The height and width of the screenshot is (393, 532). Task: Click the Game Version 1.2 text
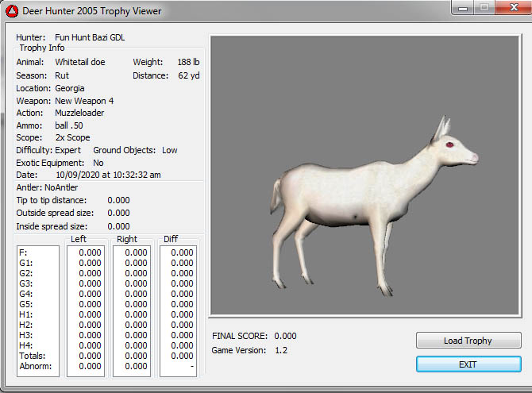click(280, 350)
